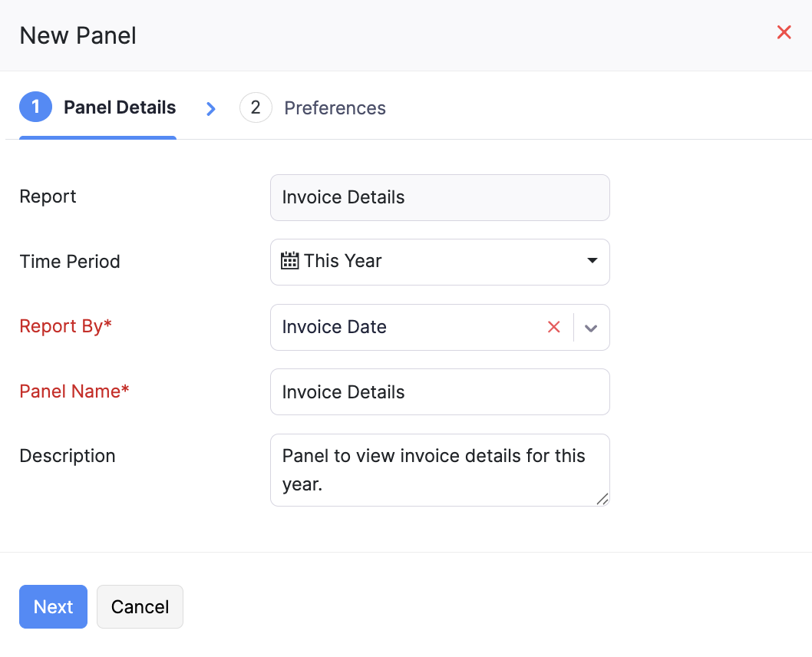This screenshot has width=812, height=657.
Task: Select the Invoice Date text in Report By
Action: 335,327
